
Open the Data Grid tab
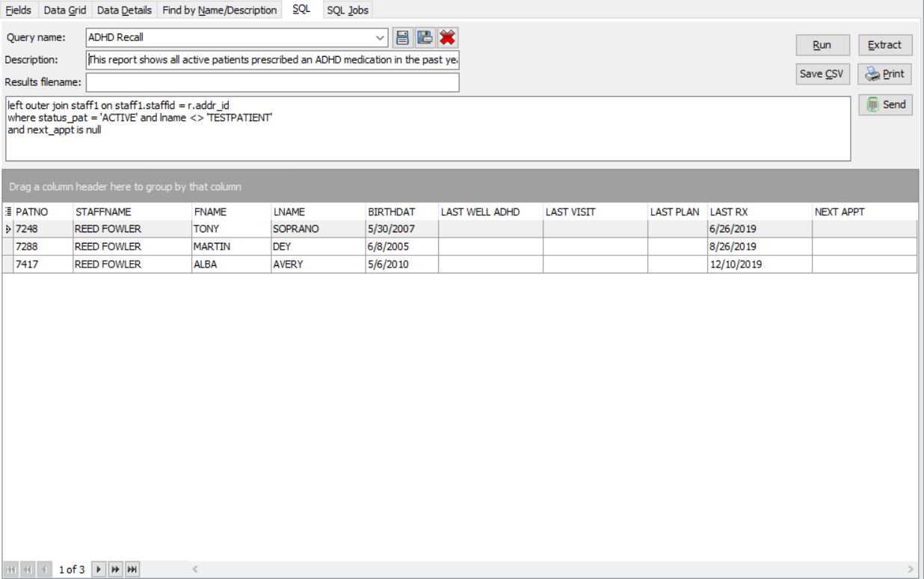65,10
